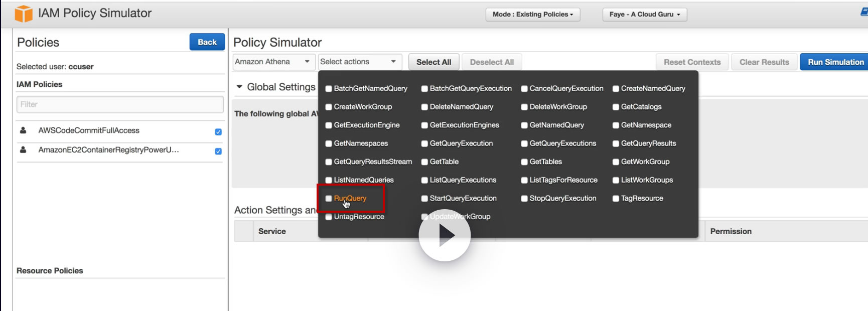Check the ListNamedQueries action
868x311 pixels.
click(x=329, y=180)
